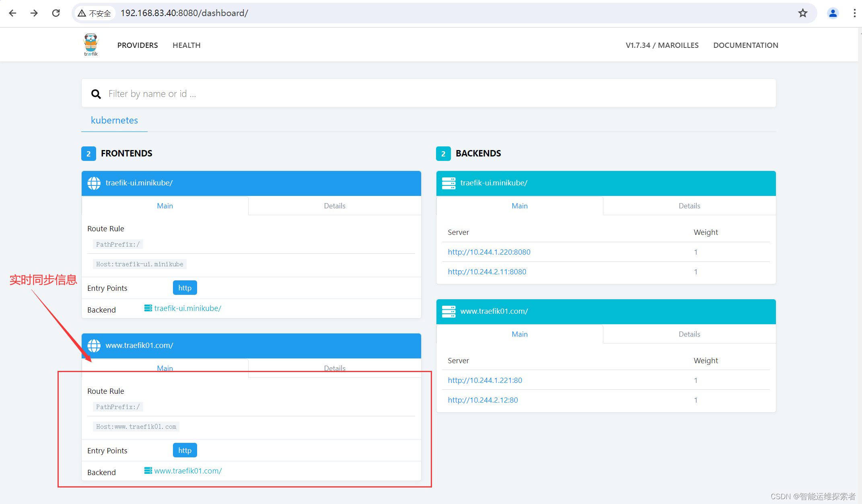This screenshot has width=862, height=504.
Task: Open the DOCUMENTATION link
Action: [x=745, y=45]
